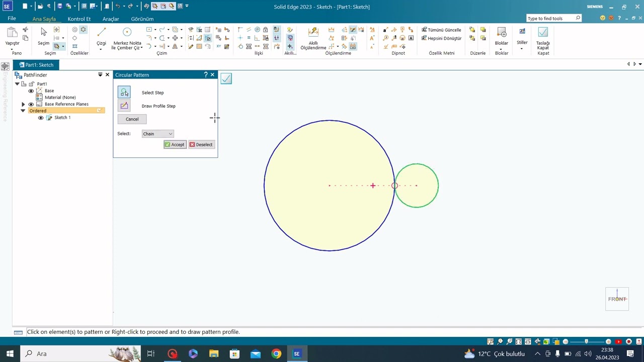Close the PathFinder panel
The width and height of the screenshot is (644, 362).
tap(107, 75)
